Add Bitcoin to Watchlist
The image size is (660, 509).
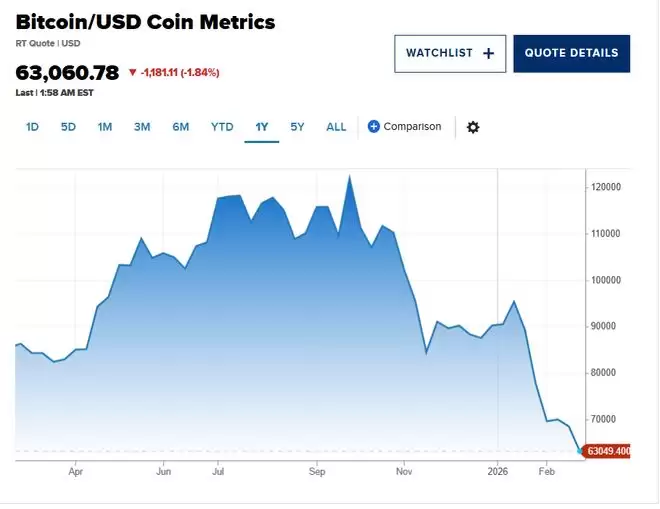point(450,53)
